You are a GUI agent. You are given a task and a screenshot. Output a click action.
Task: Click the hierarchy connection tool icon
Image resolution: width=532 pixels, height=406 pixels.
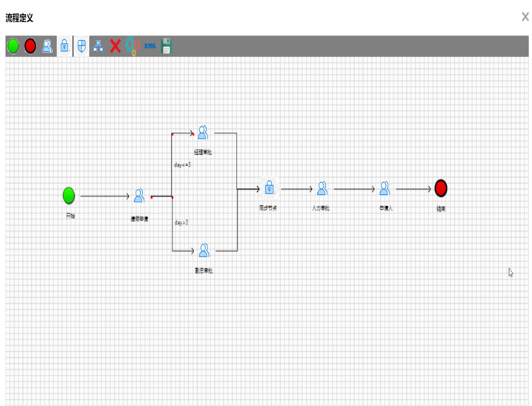tap(98, 47)
